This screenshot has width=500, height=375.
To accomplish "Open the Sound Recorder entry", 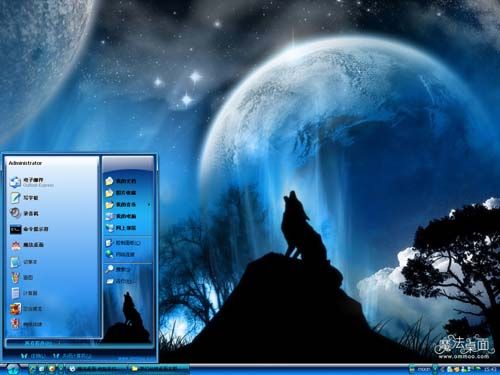I will click(x=24, y=213).
